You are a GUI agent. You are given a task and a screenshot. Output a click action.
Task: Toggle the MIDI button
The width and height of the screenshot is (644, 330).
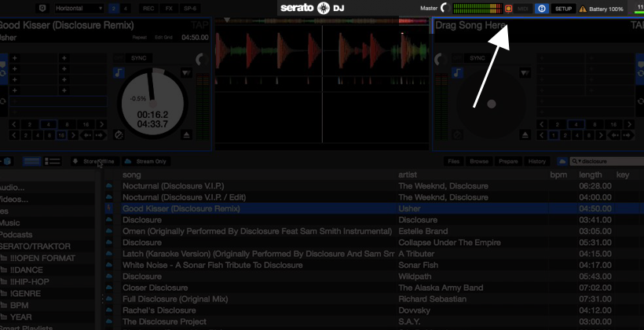tap(523, 8)
